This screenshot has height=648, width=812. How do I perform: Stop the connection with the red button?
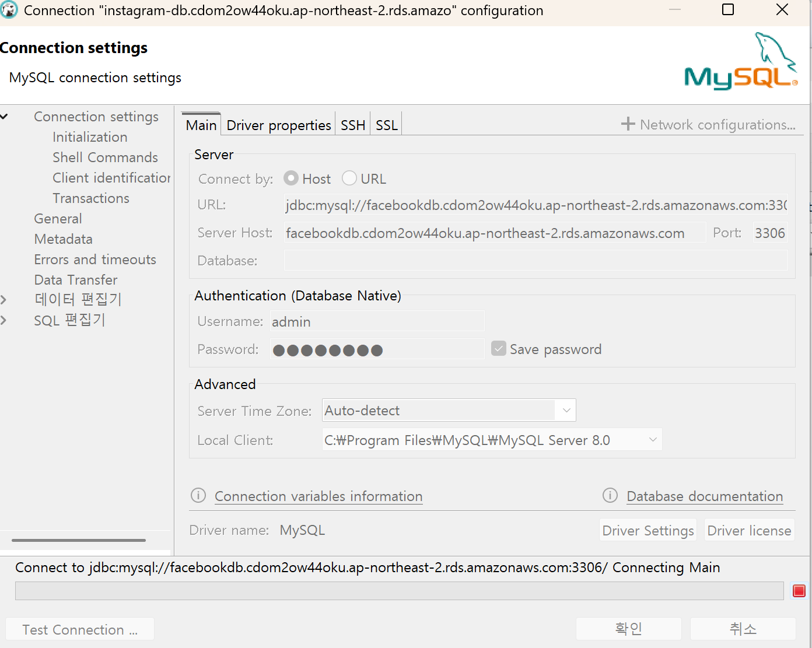pyautogui.click(x=799, y=591)
